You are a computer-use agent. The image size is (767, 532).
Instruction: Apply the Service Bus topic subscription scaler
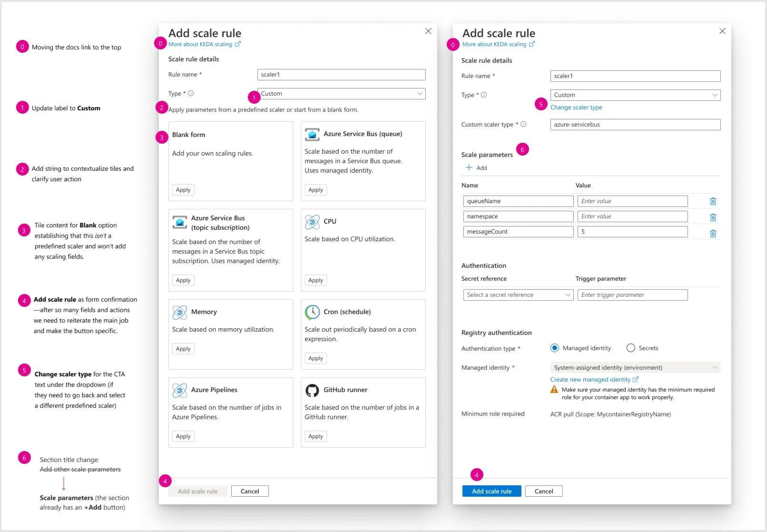(183, 280)
